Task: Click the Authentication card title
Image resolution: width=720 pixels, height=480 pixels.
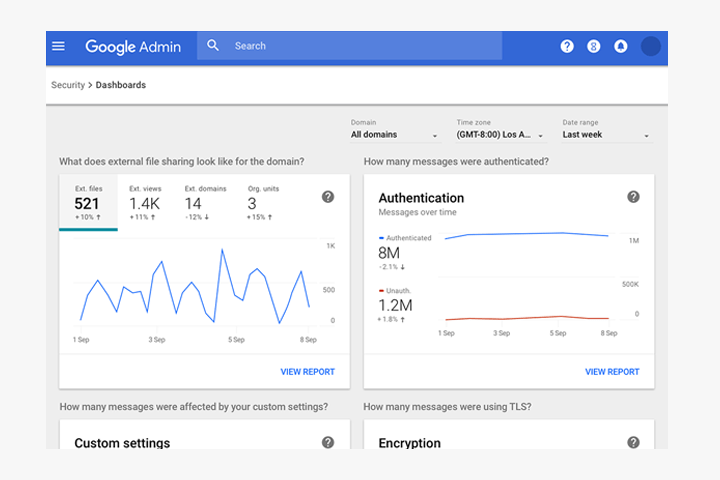Action: 421,198
